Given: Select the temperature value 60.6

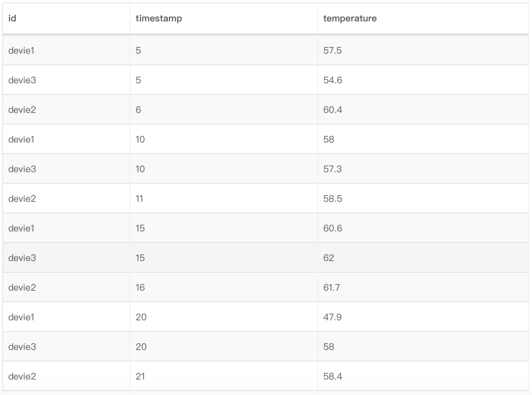Looking at the screenshot, I should (332, 228).
